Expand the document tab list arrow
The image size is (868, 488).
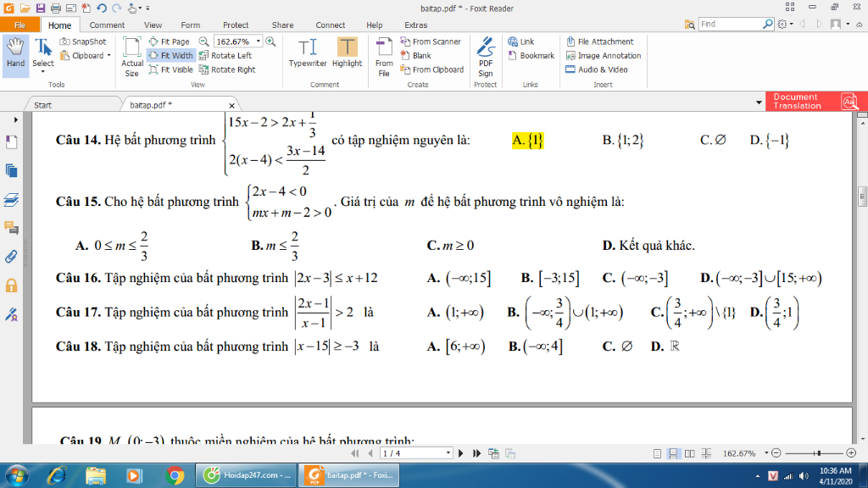point(759,103)
